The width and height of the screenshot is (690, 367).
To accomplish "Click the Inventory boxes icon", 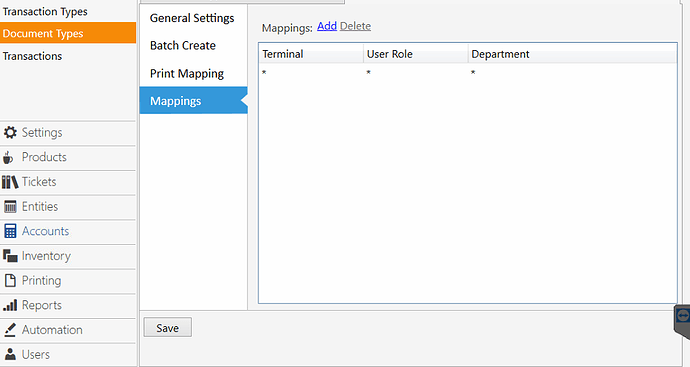I will click(10, 256).
